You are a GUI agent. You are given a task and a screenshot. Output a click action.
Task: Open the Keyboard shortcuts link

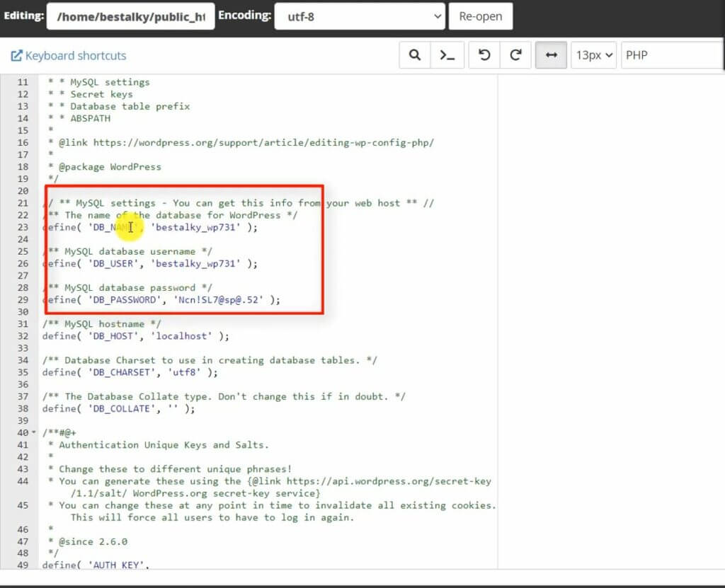pyautogui.click(x=75, y=55)
